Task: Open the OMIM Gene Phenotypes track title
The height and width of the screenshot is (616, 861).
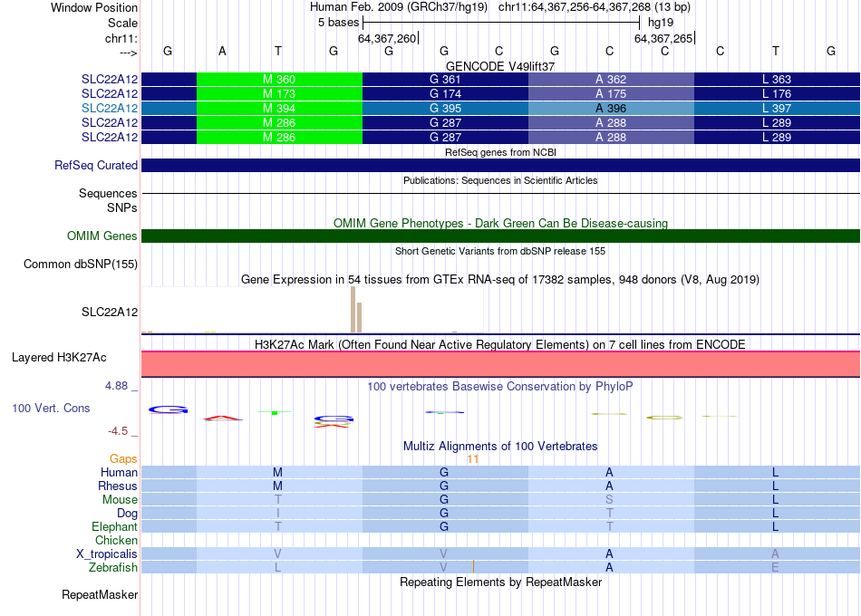Action: click(x=500, y=223)
